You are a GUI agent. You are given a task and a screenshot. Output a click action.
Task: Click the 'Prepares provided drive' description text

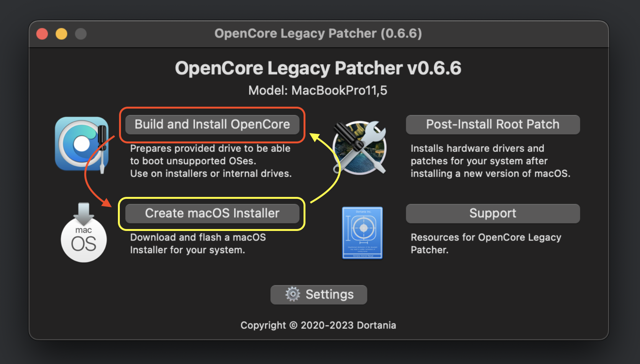(x=211, y=161)
